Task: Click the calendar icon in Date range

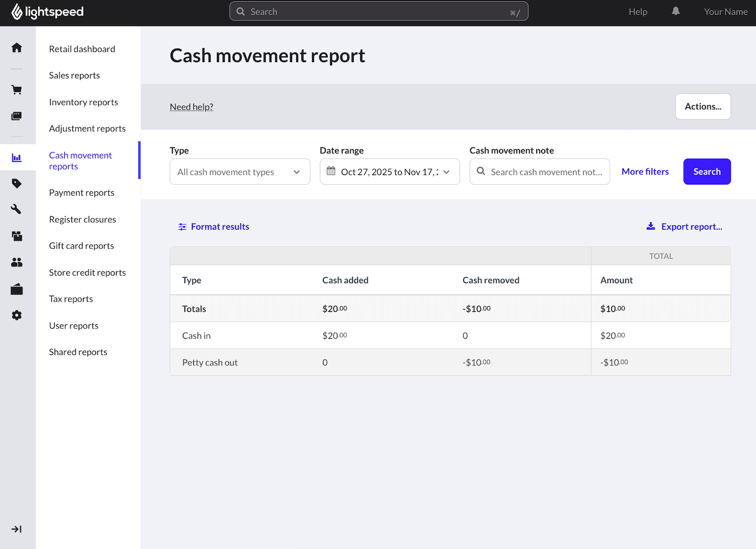Action: (332, 171)
